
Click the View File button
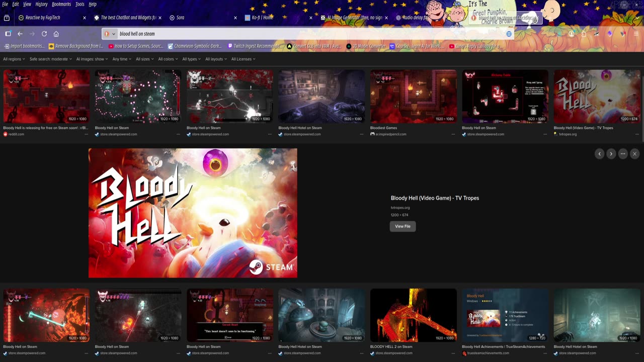(x=403, y=226)
